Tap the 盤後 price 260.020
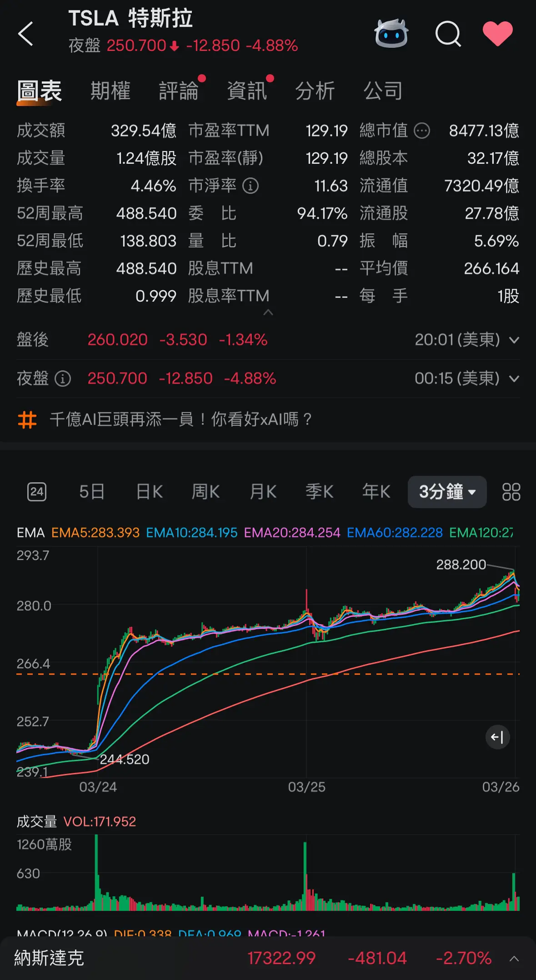536x980 pixels. (x=118, y=340)
